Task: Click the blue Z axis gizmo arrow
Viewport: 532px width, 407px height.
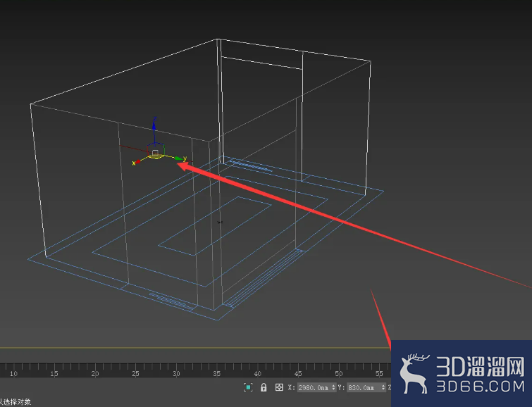Action: point(154,125)
